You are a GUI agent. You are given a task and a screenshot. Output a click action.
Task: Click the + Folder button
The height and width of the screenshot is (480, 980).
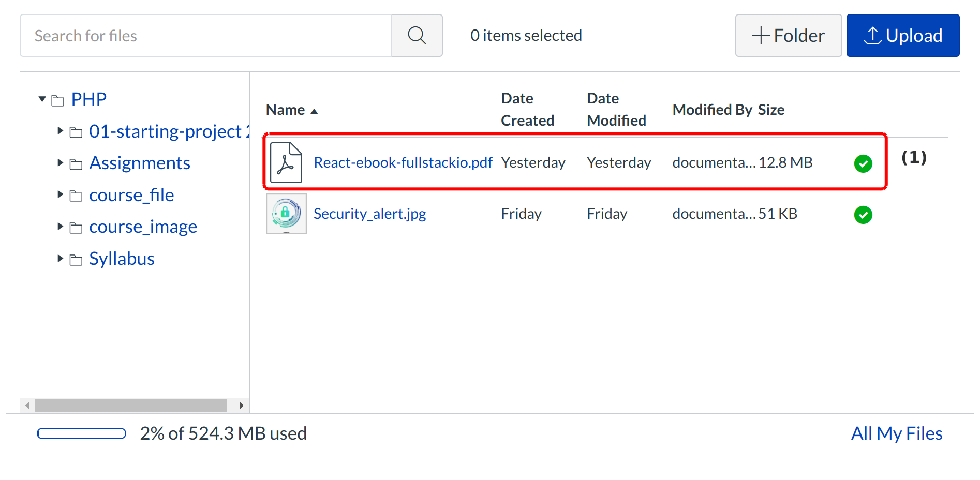pyautogui.click(x=788, y=36)
